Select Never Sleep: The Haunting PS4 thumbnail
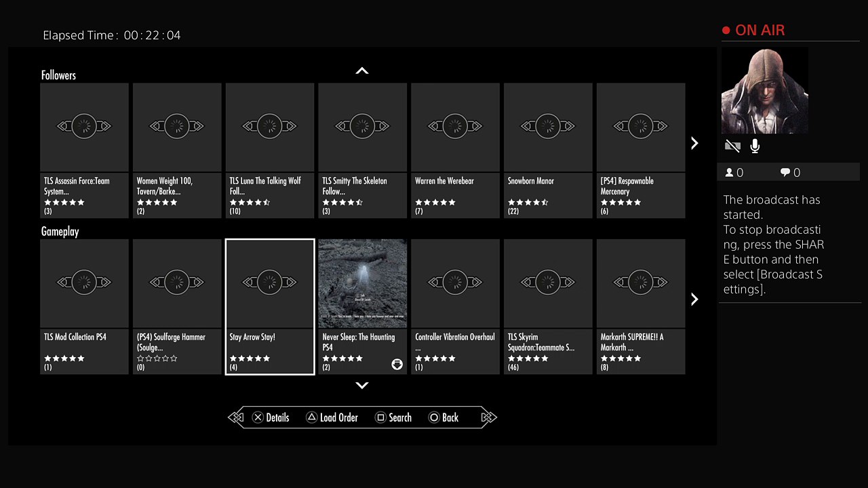Image resolution: width=868 pixels, height=488 pixels. tap(363, 284)
